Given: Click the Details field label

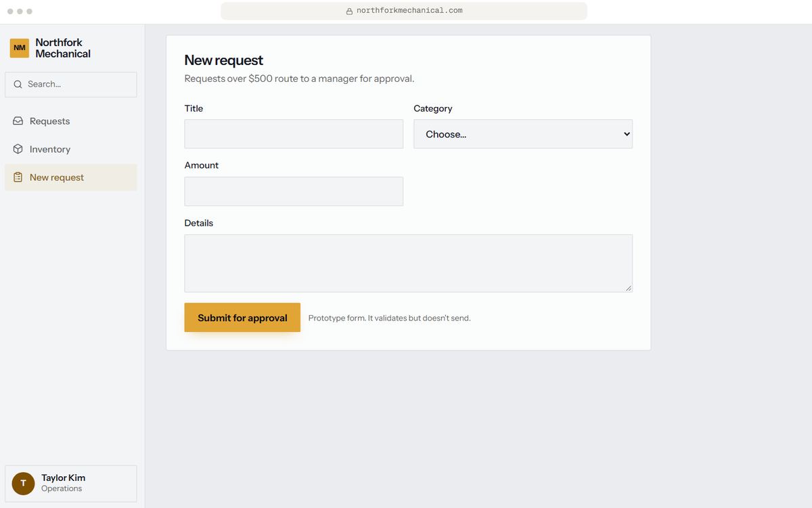Looking at the screenshot, I should tap(199, 223).
